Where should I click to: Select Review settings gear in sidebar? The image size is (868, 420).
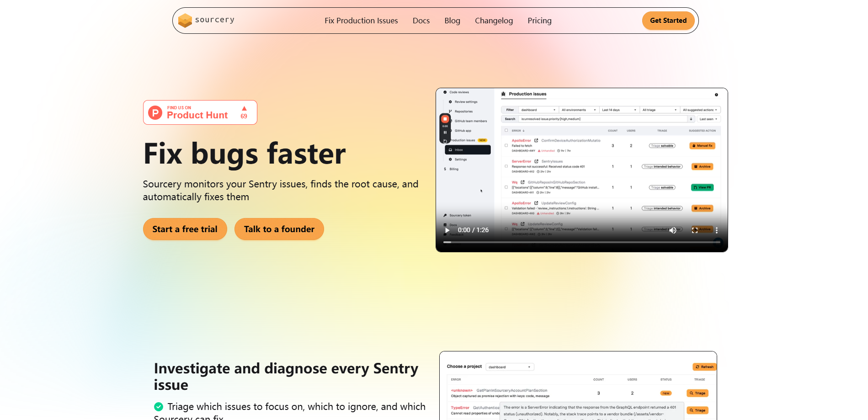pos(450,102)
